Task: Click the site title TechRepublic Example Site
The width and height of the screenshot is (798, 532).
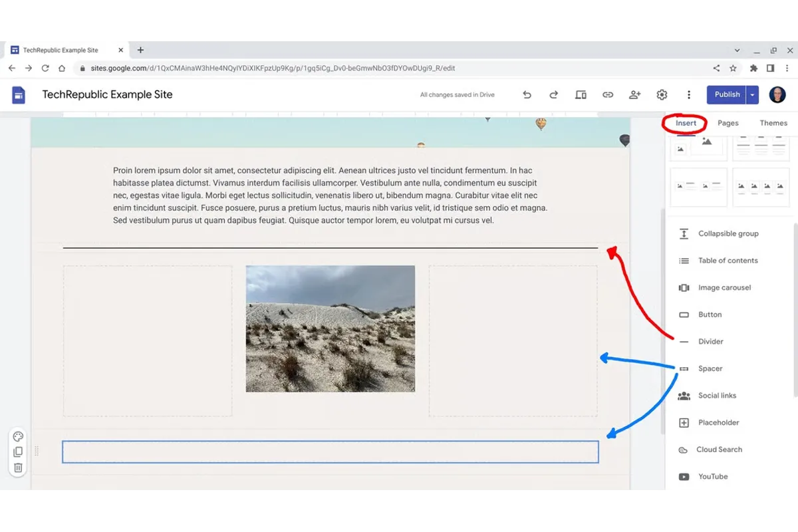Action: 107,94
